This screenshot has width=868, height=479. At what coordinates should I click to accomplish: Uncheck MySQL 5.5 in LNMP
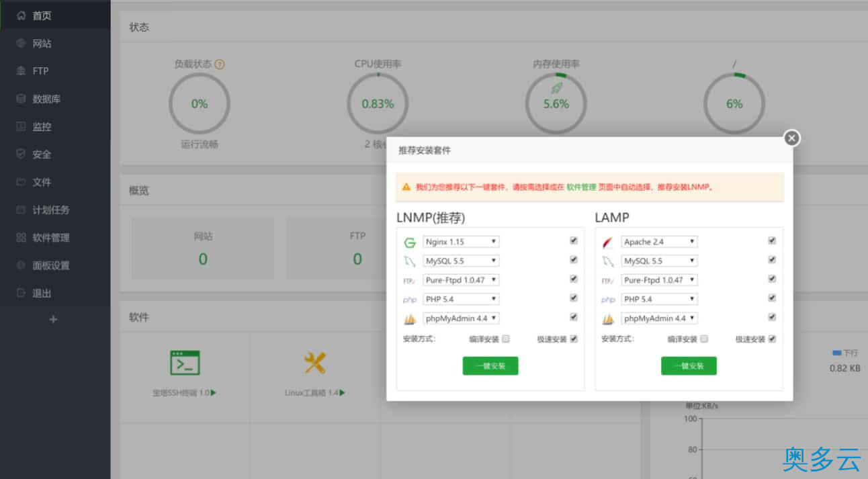tap(573, 259)
